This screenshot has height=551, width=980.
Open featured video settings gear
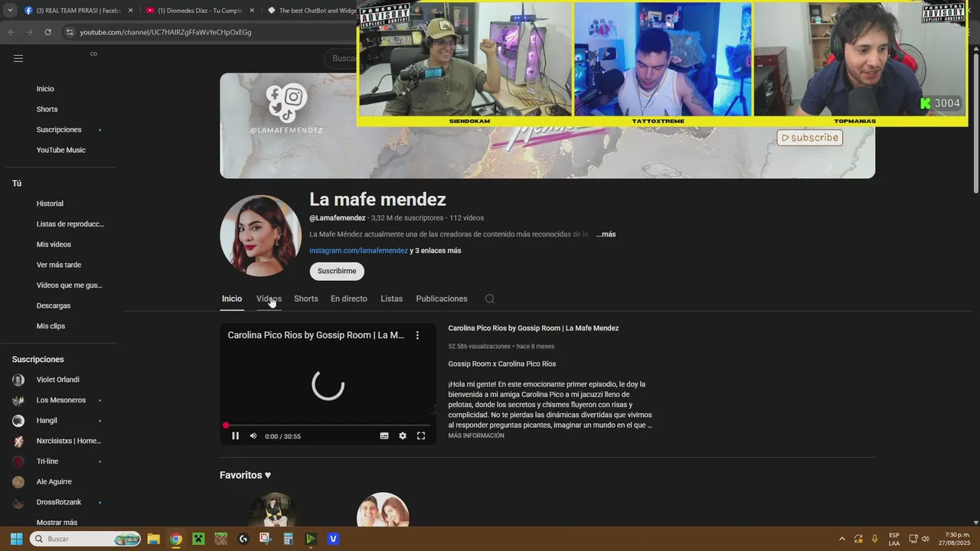click(x=403, y=436)
